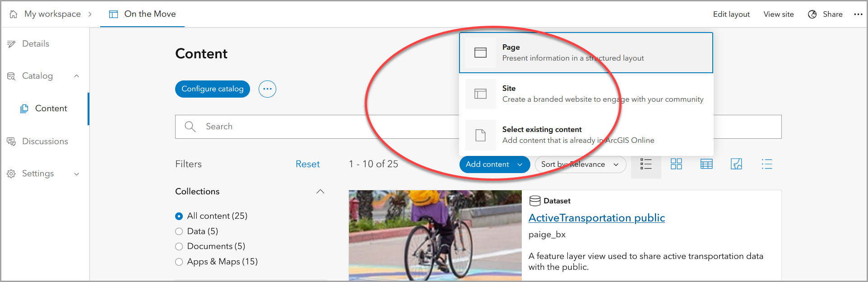Screen dimensions: 868x282
Task: Select the All content collection filter
Action: [179, 216]
